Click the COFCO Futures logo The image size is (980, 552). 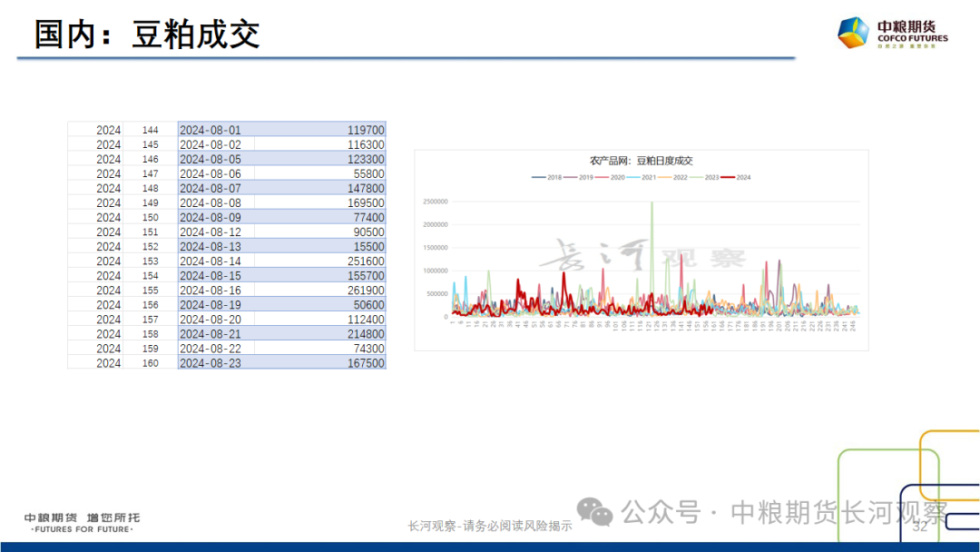click(x=892, y=34)
